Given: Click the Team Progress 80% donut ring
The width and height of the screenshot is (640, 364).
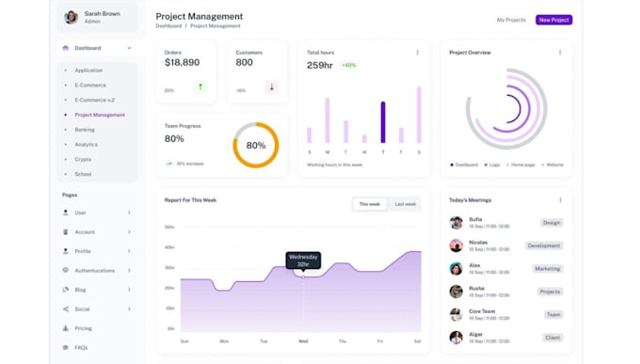Looking at the screenshot, I should pyautogui.click(x=256, y=145).
